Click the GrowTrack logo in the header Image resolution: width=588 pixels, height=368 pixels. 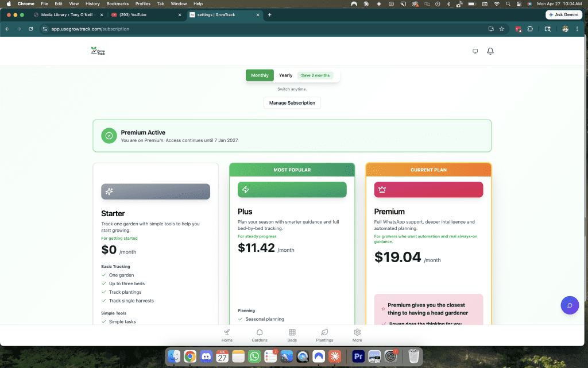pos(98,51)
